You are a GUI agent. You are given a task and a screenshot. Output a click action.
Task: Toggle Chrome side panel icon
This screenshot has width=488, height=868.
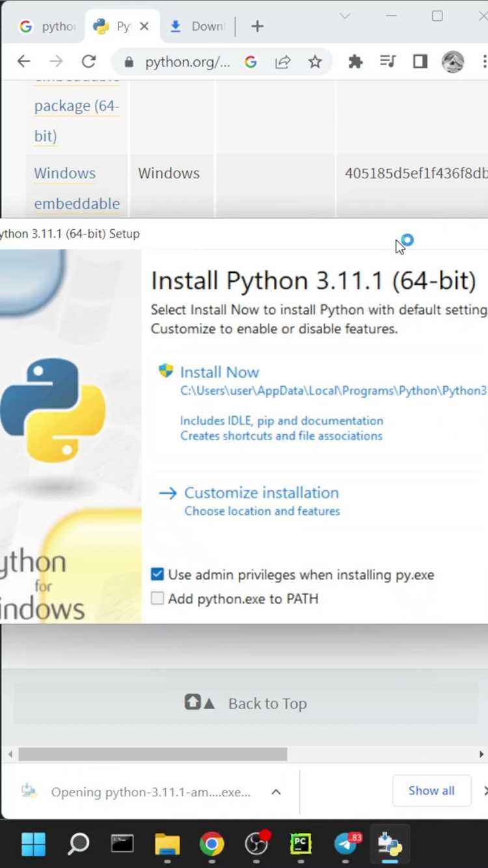[420, 62]
